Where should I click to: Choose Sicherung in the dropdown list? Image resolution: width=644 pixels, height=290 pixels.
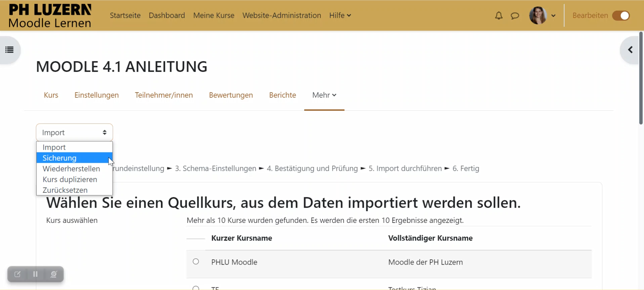[x=74, y=158]
